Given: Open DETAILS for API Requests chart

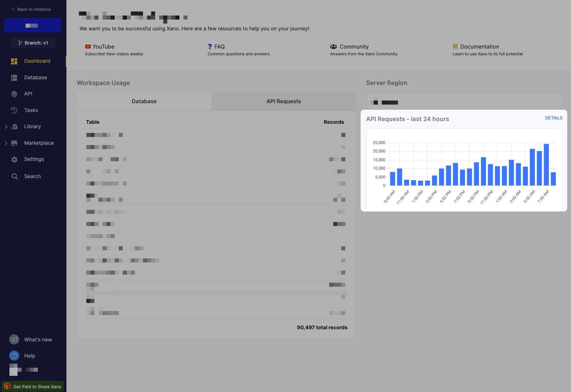Looking at the screenshot, I should click(x=554, y=118).
